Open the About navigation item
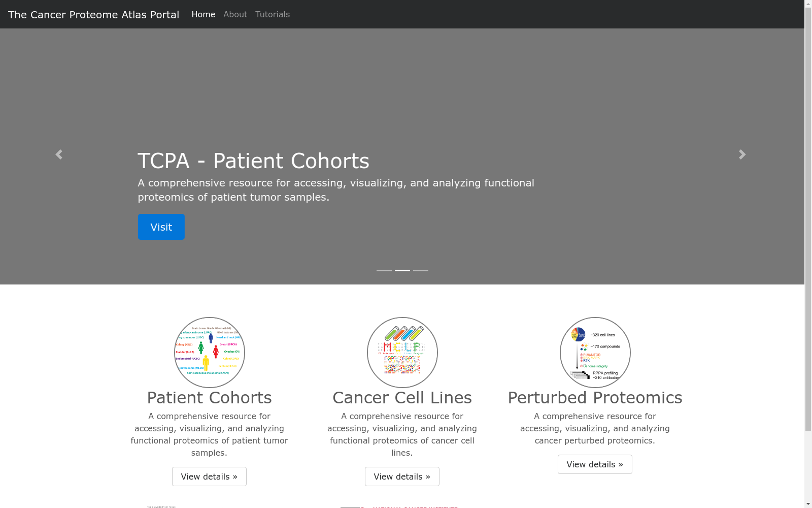 pos(235,14)
